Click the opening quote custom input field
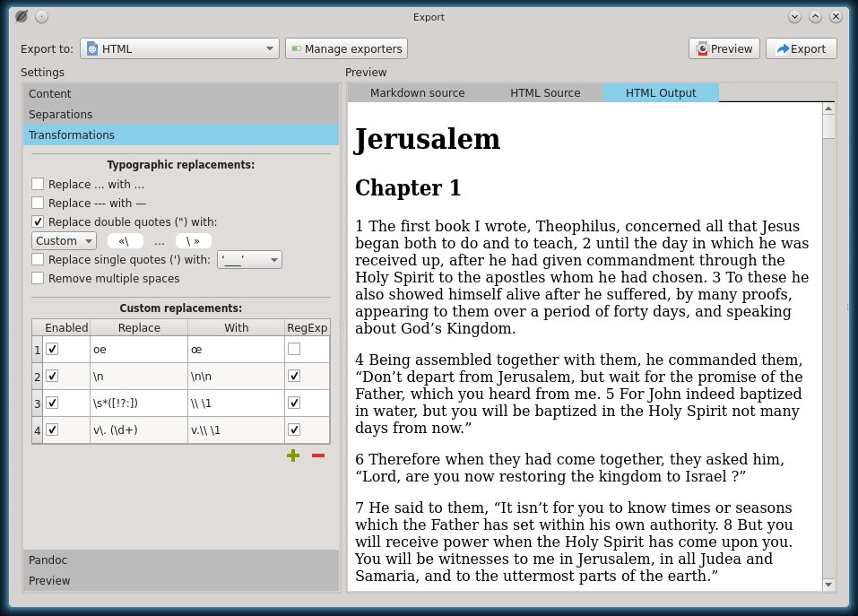This screenshot has width=858, height=616. (x=126, y=240)
